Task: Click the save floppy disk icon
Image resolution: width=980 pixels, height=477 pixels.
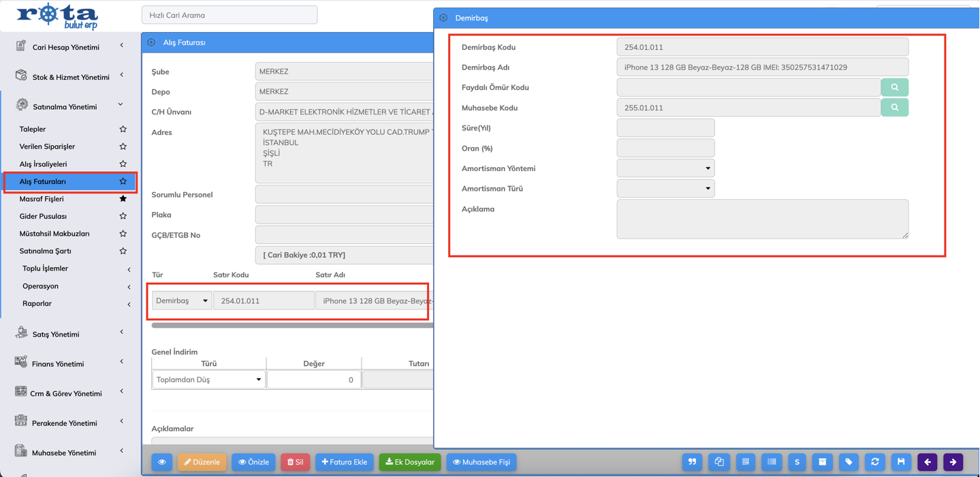Action: tap(901, 462)
